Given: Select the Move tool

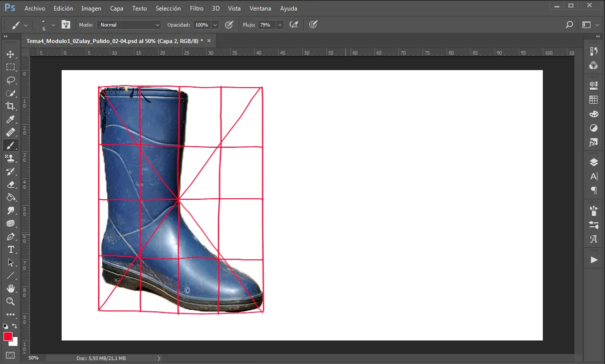Looking at the screenshot, I should [11, 54].
